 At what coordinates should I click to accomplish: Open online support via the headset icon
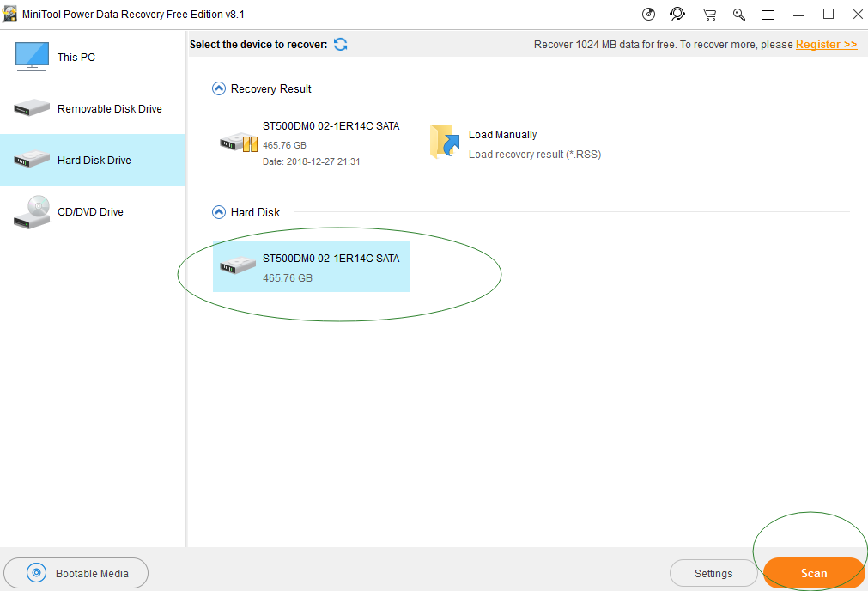pos(677,14)
